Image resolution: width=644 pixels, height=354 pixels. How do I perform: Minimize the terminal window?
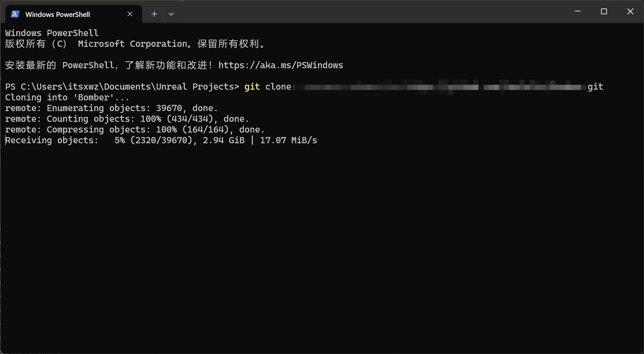577,11
